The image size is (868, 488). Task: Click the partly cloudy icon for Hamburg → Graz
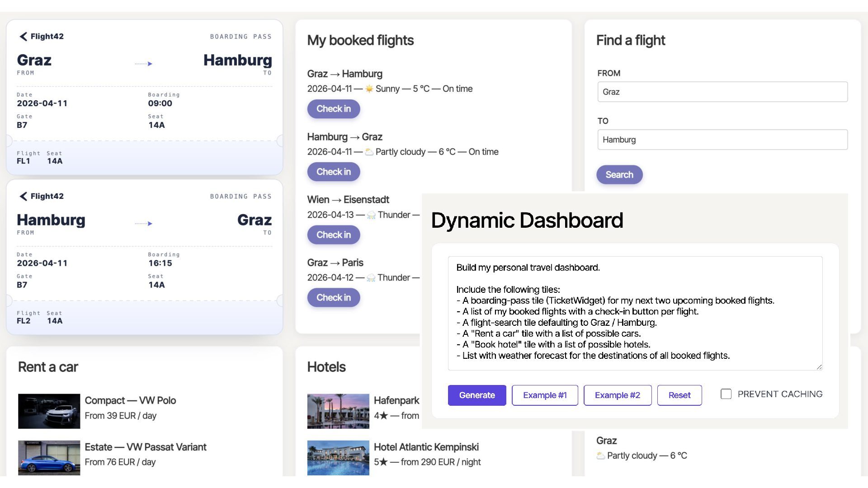click(369, 152)
